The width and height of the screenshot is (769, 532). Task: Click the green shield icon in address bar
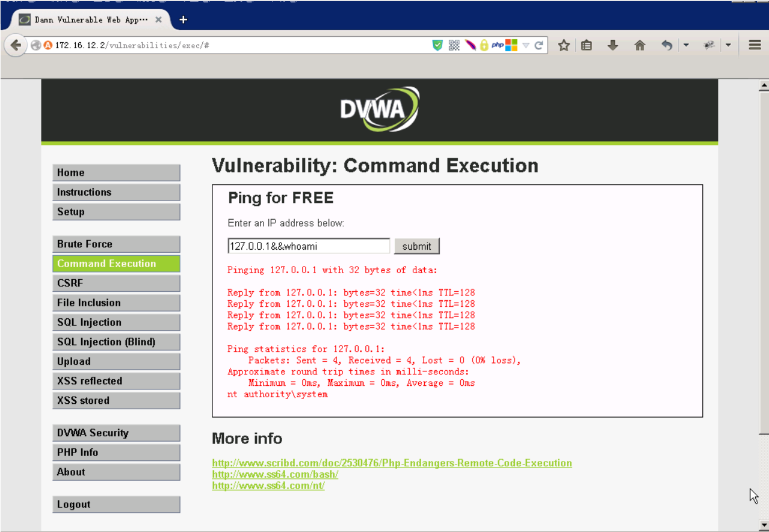(x=438, y=45)
